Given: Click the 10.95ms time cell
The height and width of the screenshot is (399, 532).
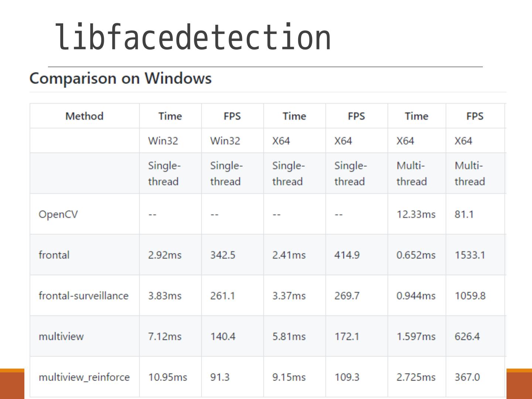Looking at the screenshot, I should tap(168, 377).
